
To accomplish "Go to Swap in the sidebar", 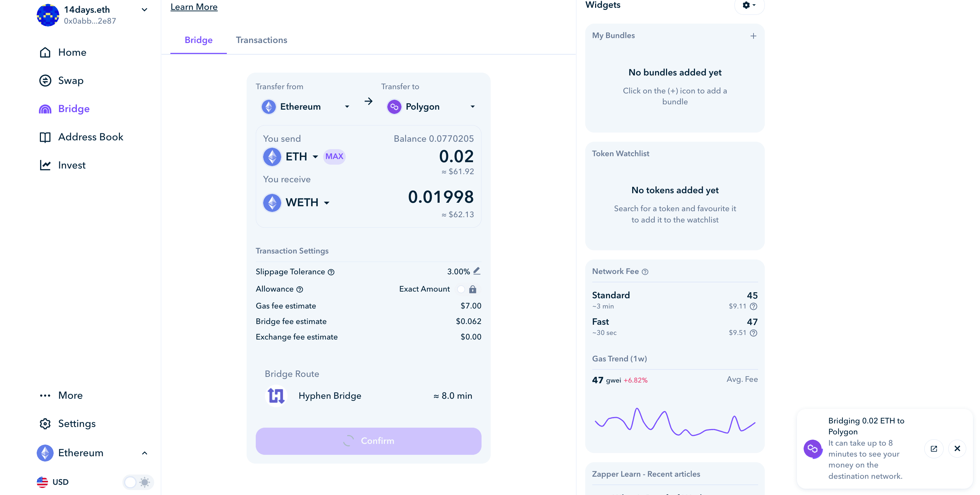I will (61, 81).
